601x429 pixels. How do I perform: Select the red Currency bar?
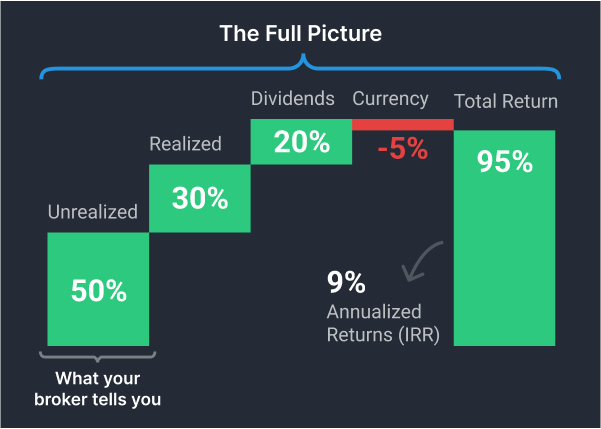point(402,124)
